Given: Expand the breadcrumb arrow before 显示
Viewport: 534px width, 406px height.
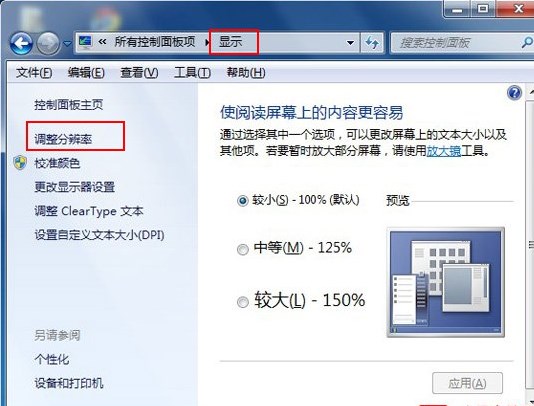Looking at the screenshot, I should (x=207, y=43).
